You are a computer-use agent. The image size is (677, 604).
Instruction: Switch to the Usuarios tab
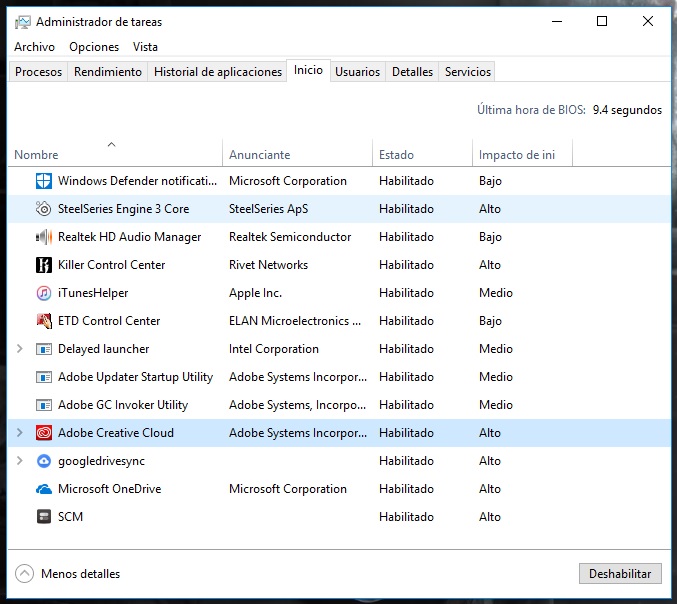(x=357, y=72)
